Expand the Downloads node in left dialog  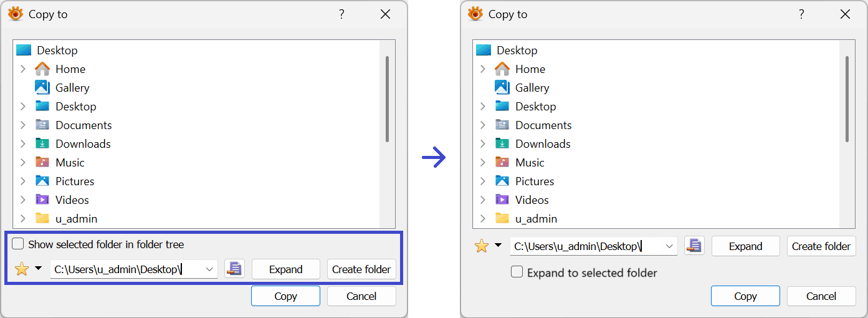(x=23, y=143)
